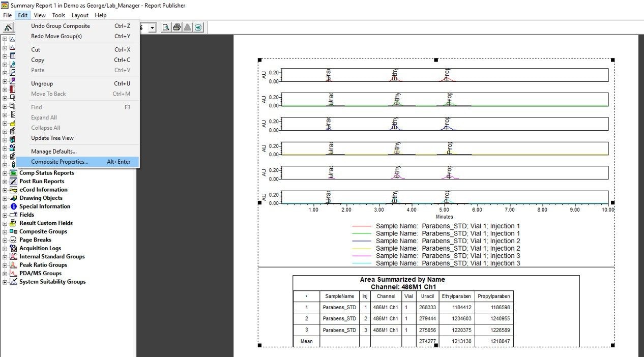Select the Acquisition Logs label
The height and width of the screenshot is (357, 644).
(x=40, y=248)
